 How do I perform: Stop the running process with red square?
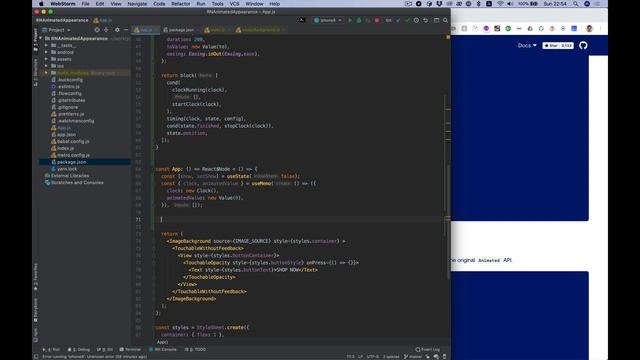click(377, 20)
